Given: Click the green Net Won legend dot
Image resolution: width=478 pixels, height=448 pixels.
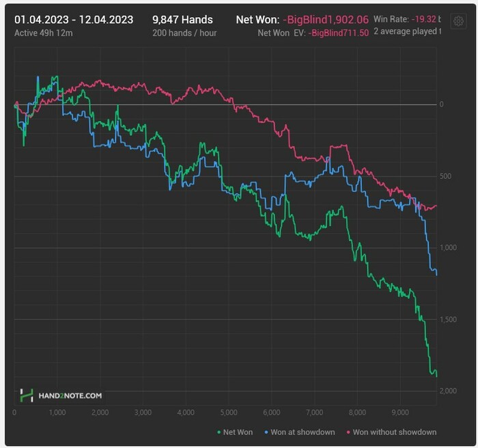Looking at the screenshot, I should [219, 432].
